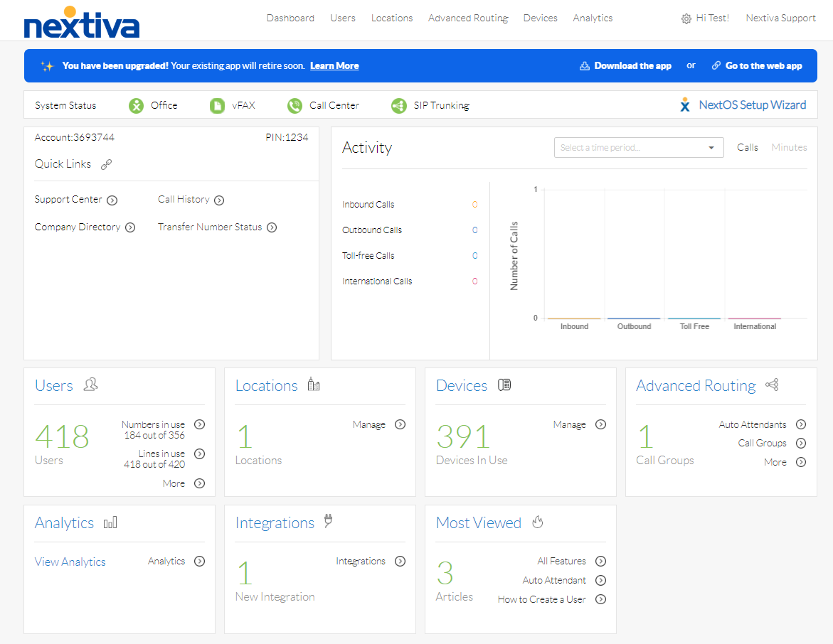Open the Devices top navigation menu
This screenshot has height=644, width=833.
[x=541, y=18]
